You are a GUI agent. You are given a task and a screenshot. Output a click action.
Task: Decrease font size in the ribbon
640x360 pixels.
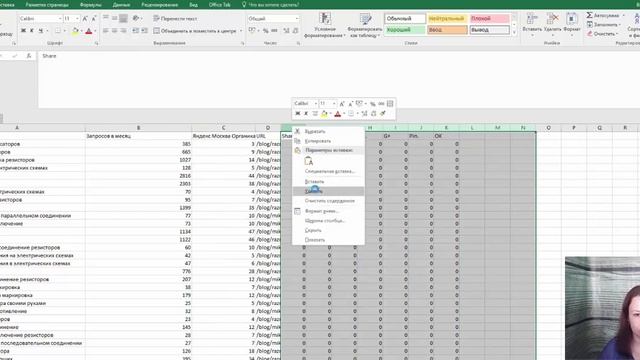click(x=93, y=19)
